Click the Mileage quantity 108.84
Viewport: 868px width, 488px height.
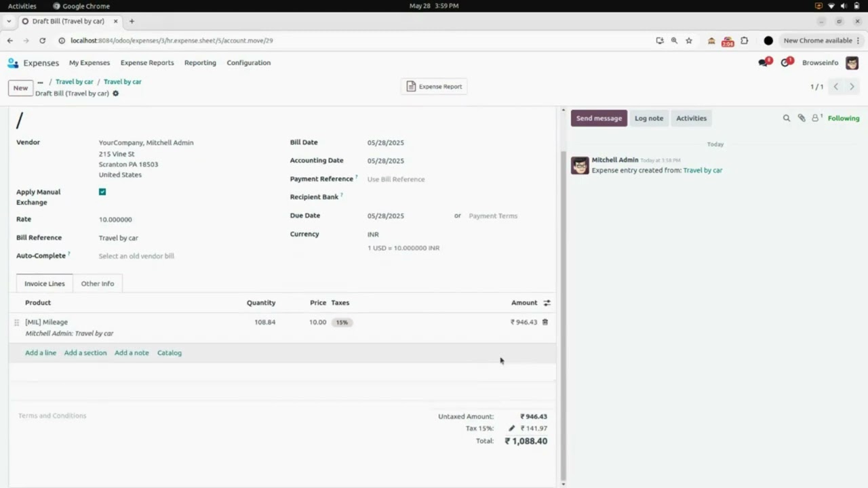click(264, 323)
